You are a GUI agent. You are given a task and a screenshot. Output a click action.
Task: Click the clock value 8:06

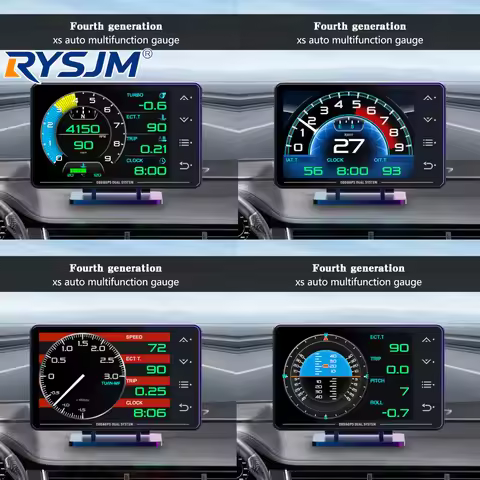click(x=150, y=413)
